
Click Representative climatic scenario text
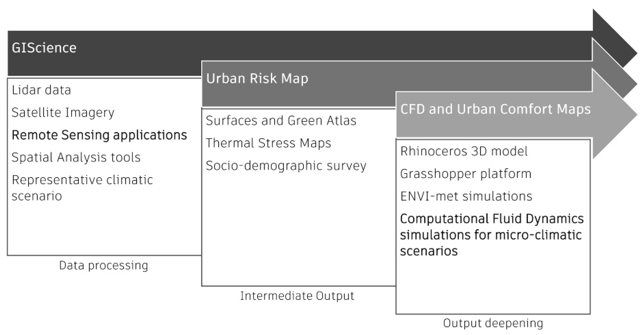point(82,187)
